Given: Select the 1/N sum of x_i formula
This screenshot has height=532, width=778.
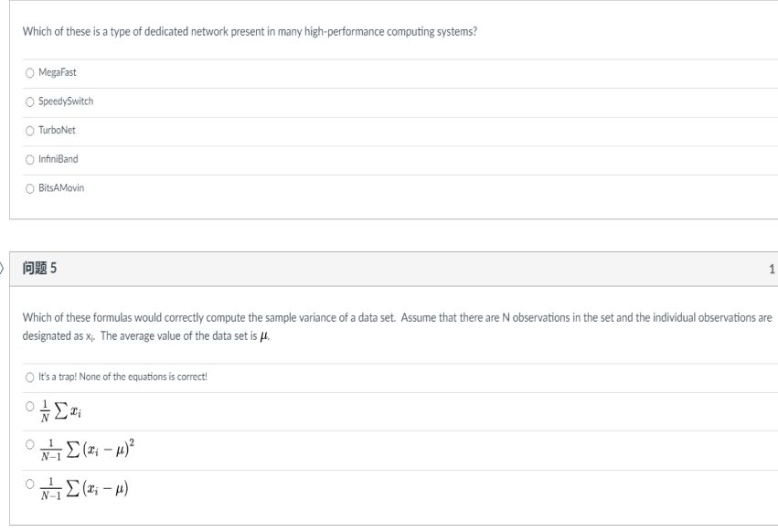Looking at the screenshot, I should (32, 408).
